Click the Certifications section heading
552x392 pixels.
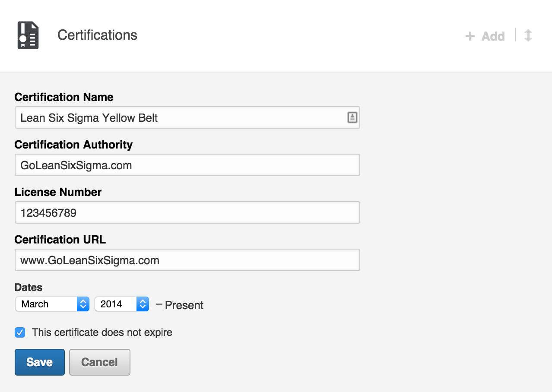click(97, 35)
